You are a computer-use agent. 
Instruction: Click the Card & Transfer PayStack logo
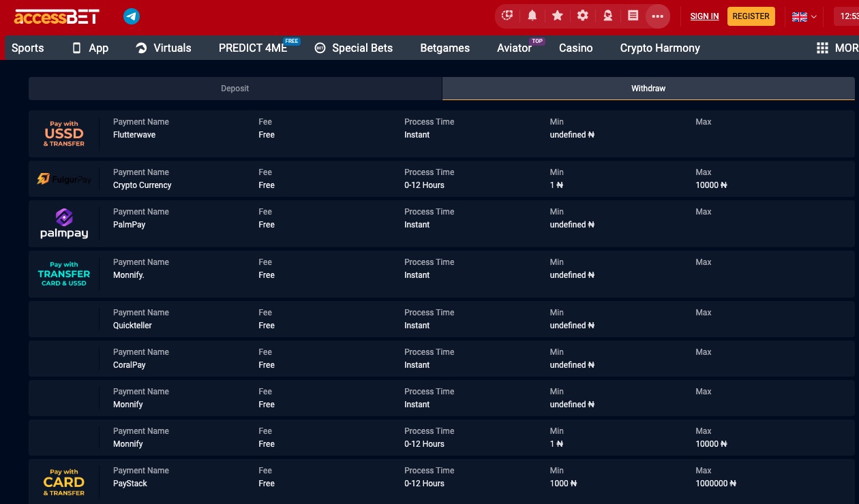click(64, 482)
